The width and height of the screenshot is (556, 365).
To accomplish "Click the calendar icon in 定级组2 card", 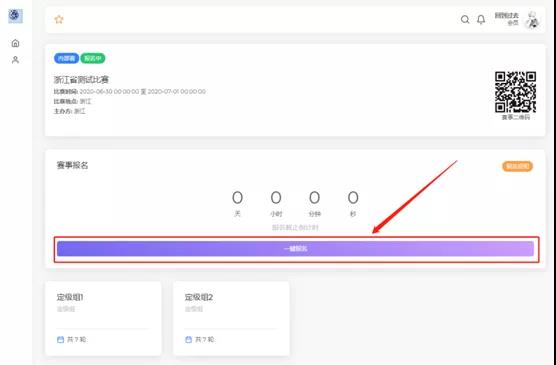I will (188, 339).
